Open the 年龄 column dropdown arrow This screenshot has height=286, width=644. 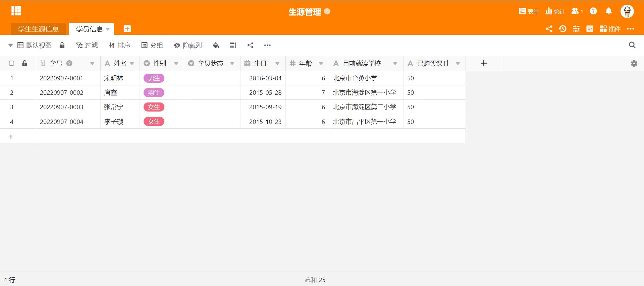(x=321, y=64)
